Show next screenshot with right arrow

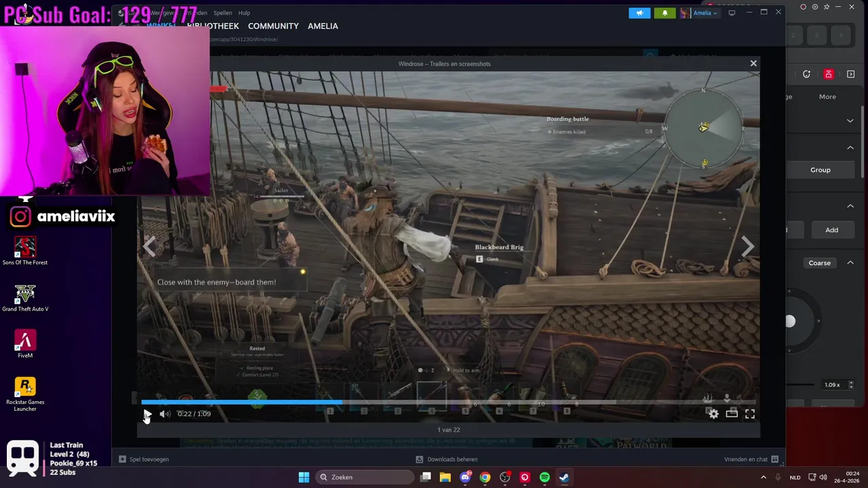coord(747,247)
